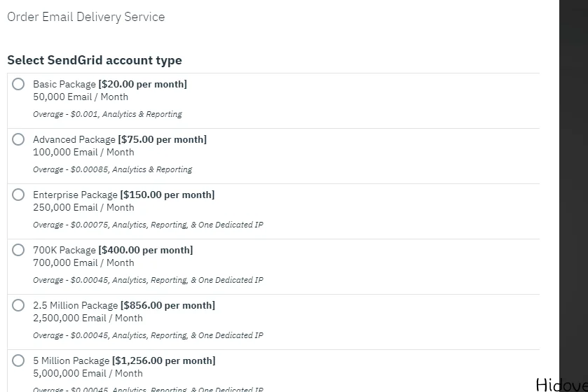Click the 250,000 Email / Month text
This screenshot has width=588, height=392.
click(x=83, y=207)
